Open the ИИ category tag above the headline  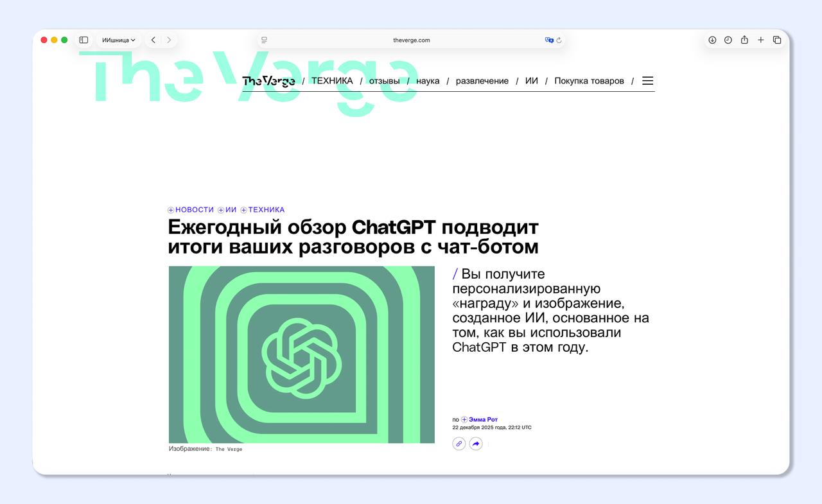(231, 210)
